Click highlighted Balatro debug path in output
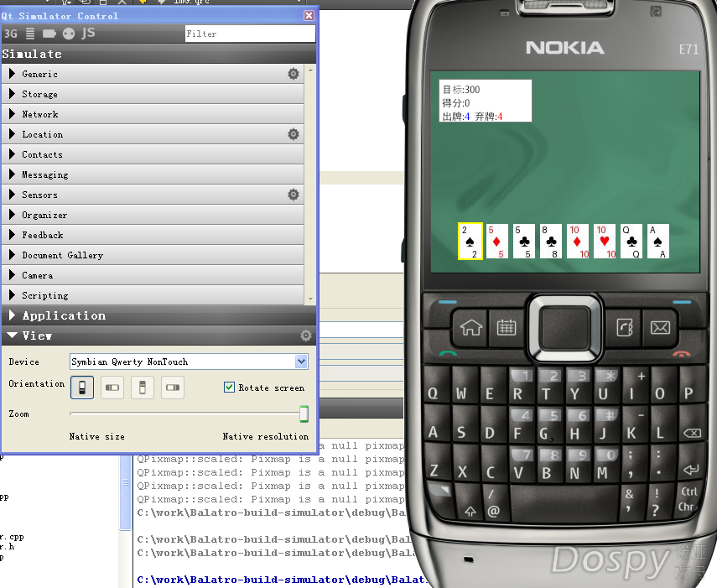Image resolution: width=717 pixels, height=588 pixels. click(x=281, y=580)
